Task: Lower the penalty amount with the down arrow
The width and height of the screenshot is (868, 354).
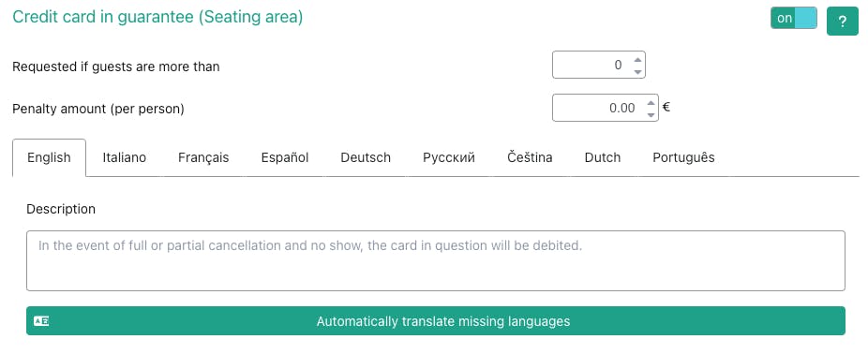Action: [x=651, y=114]
